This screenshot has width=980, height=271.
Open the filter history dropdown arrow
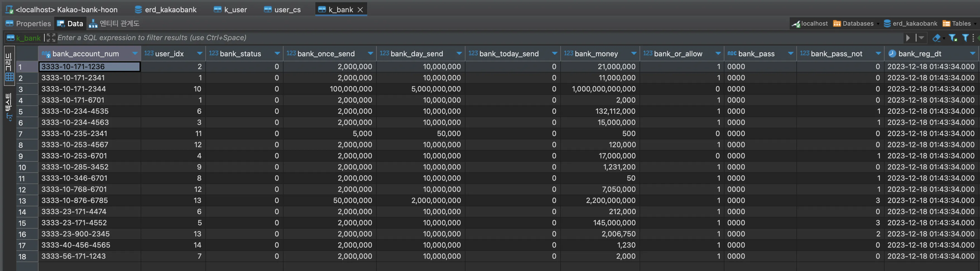tap(921, 38)
